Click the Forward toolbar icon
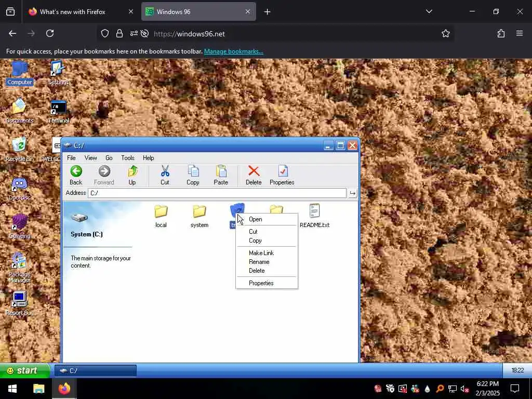The width and height of the screenshot is (532, 399). (104, 175)
